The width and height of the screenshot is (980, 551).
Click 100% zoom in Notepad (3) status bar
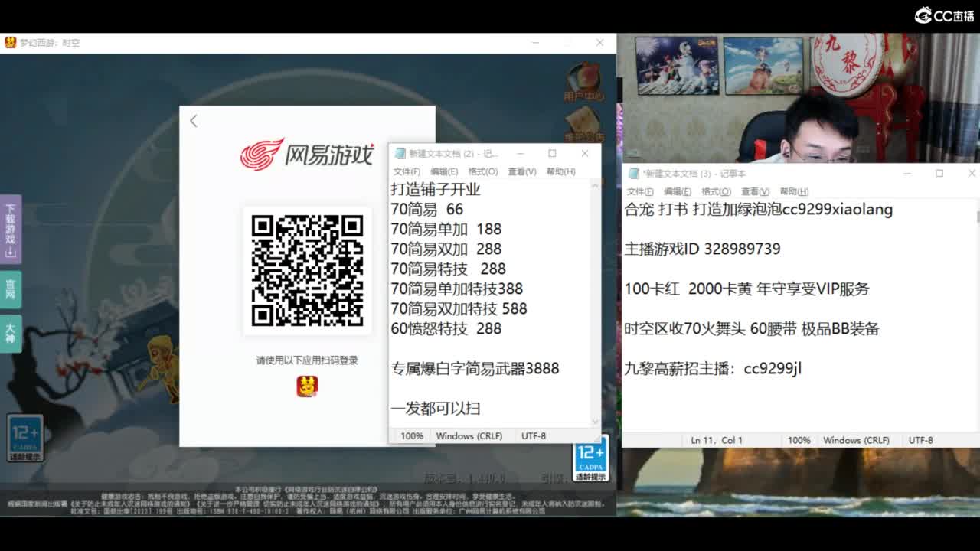pyautogui.click(x=799, y=440)
